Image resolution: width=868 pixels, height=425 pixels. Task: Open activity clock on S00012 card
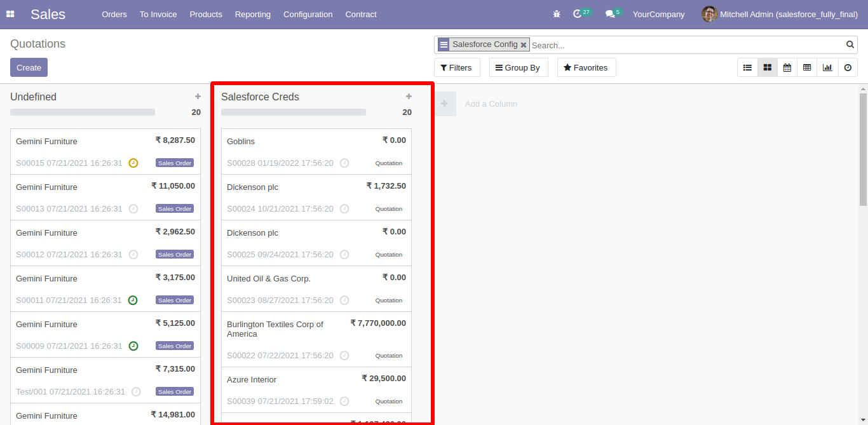pos(133,254)
